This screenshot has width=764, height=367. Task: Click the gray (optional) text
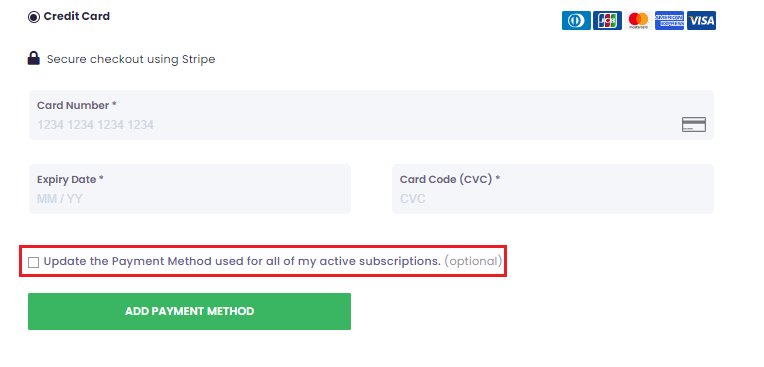(473, 261)
